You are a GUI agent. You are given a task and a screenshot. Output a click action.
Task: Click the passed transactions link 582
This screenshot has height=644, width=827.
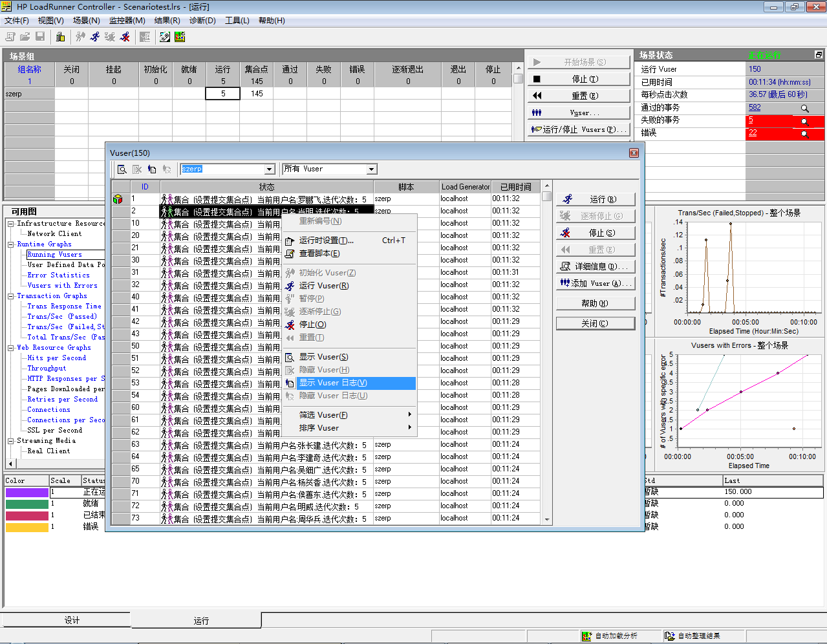click(x=755, y=108)
